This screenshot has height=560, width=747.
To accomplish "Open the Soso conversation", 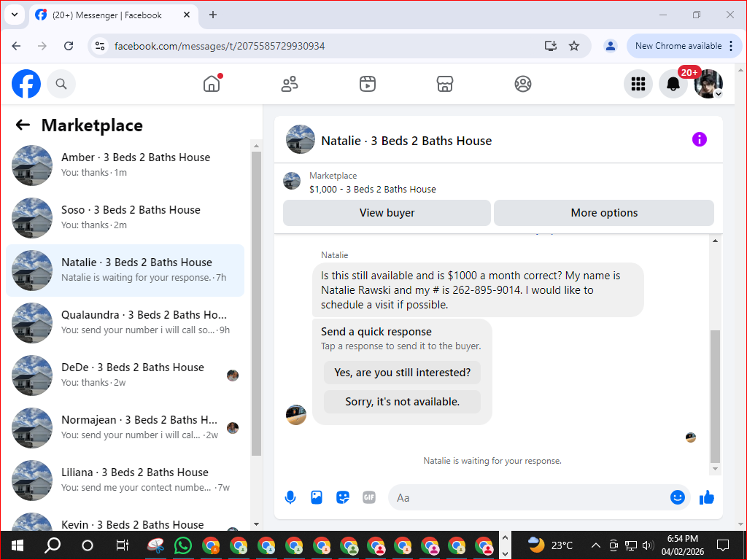I will point(125,217).
